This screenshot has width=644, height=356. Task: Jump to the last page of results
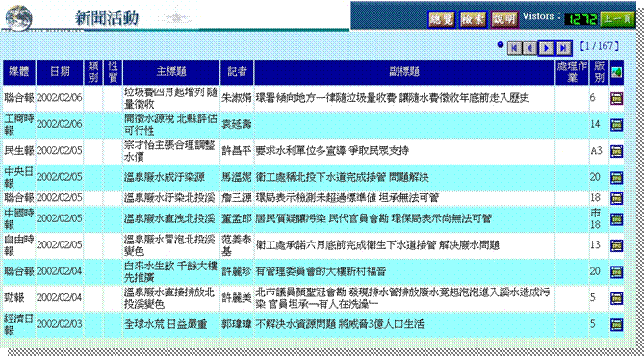coord(564,48)
